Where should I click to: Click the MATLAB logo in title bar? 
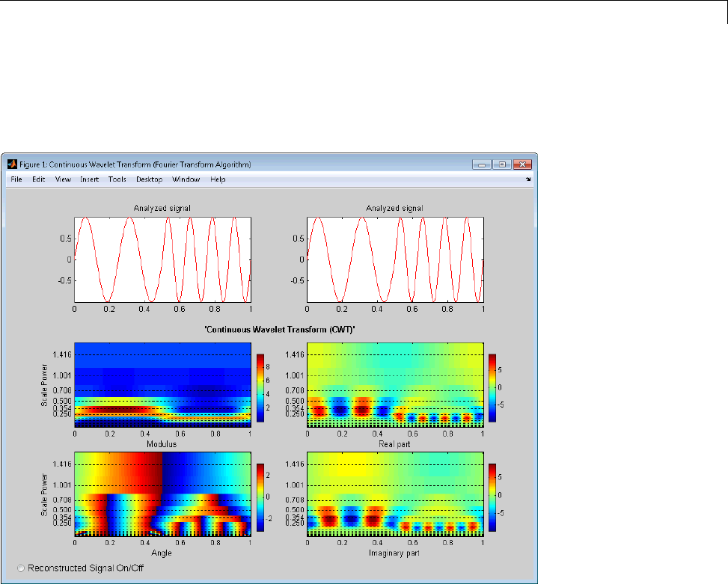13,165
